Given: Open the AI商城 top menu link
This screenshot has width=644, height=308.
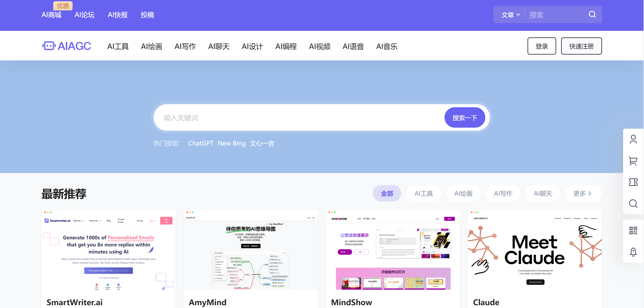Looking at the screenshot, I should coord(51,15).
